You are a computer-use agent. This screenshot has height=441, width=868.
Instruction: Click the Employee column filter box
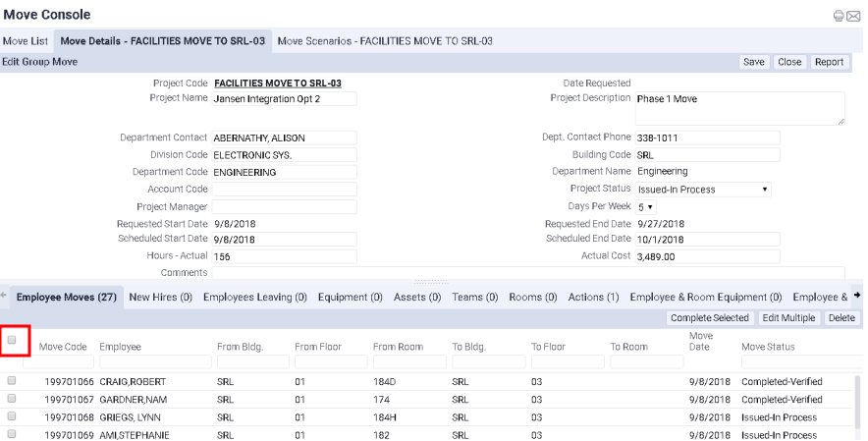pyautogui.click(x=152, y=362)
